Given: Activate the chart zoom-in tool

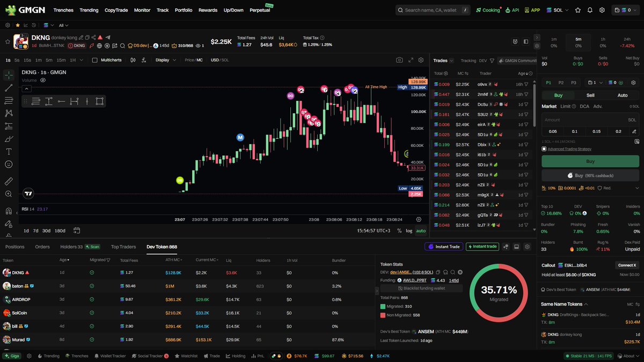Looking at the screenshot, I should [x=9, y=194].
